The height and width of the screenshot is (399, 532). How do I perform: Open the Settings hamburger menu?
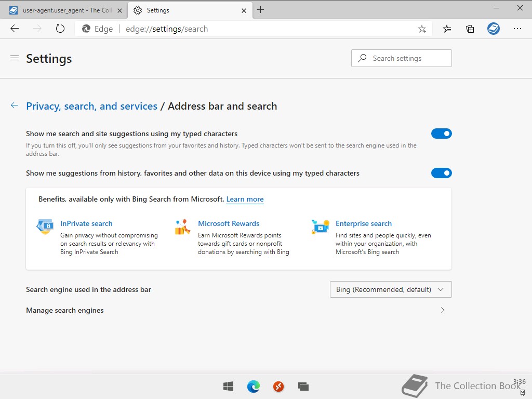pos(15,58)
